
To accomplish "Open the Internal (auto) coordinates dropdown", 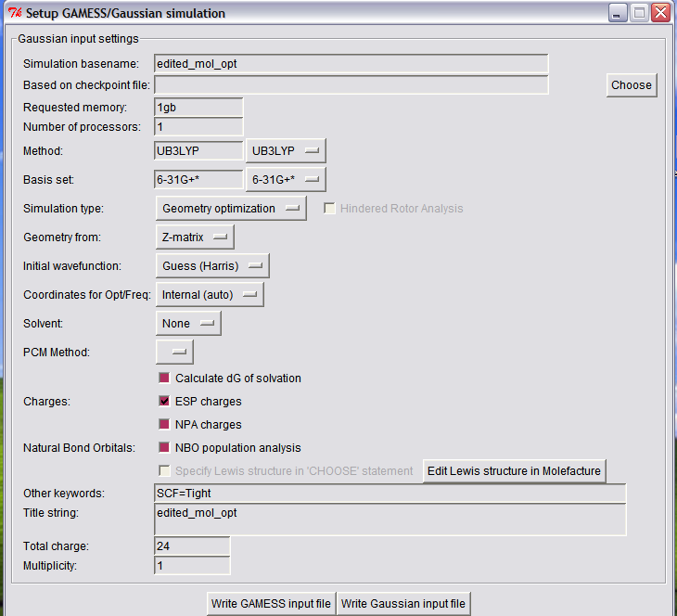I will [x=210, y=295].
